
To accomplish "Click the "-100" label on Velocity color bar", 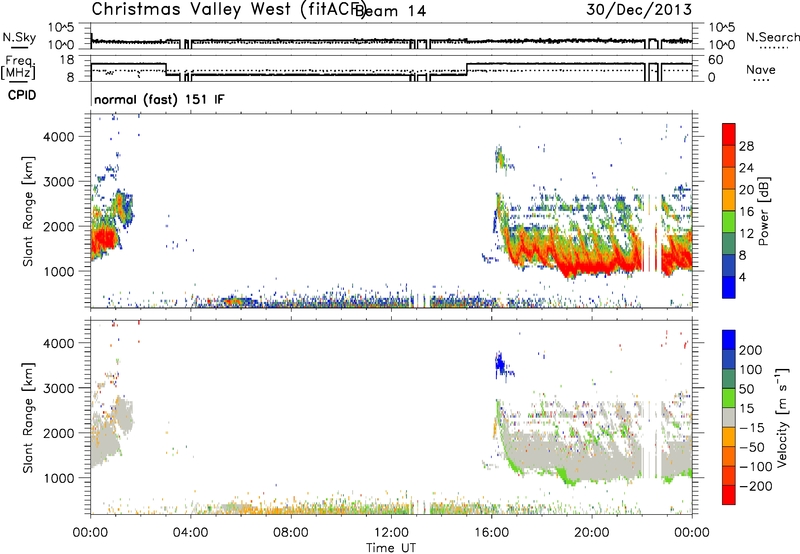I will [x=756, y=467].
